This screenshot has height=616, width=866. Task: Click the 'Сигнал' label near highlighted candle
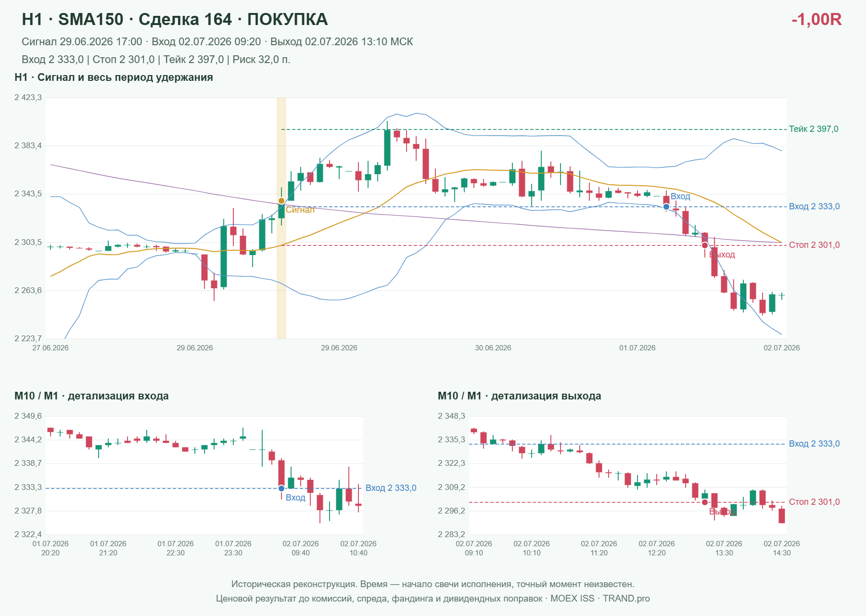[300, 210]
